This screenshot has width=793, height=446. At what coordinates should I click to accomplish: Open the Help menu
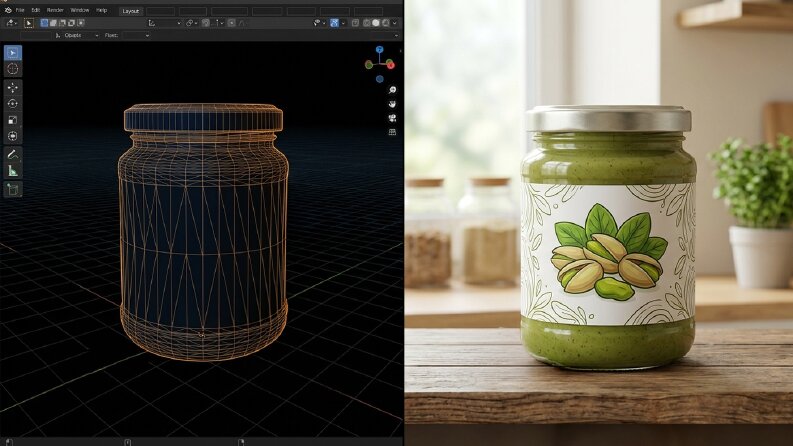tap(102, 10)
